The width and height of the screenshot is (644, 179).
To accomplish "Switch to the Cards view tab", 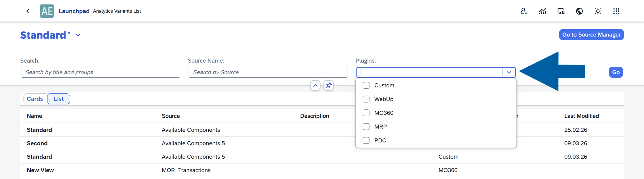I will (35, 99).
